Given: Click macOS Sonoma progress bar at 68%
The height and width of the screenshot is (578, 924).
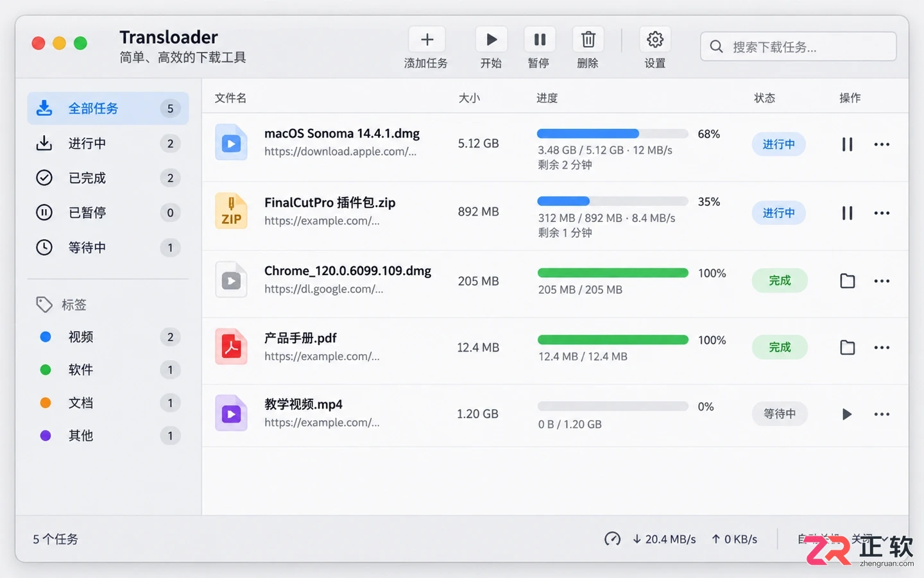Looking at the screenshot, I should pyautogui.click(x=613, y=133).
